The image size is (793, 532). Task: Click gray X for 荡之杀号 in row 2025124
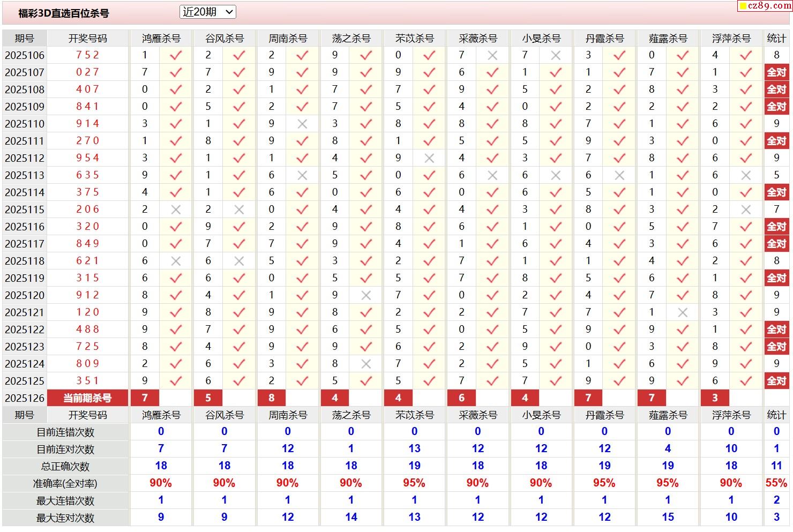click(x=366, y=364)
